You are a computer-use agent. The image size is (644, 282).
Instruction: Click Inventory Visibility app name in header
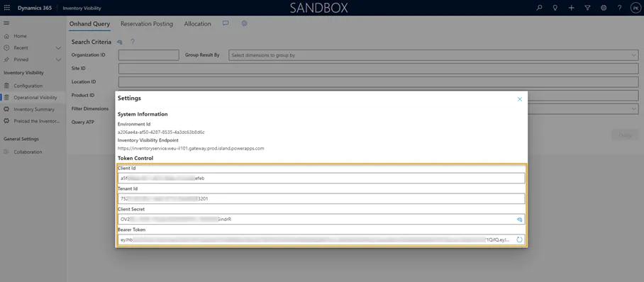click(x=82, y=9)
